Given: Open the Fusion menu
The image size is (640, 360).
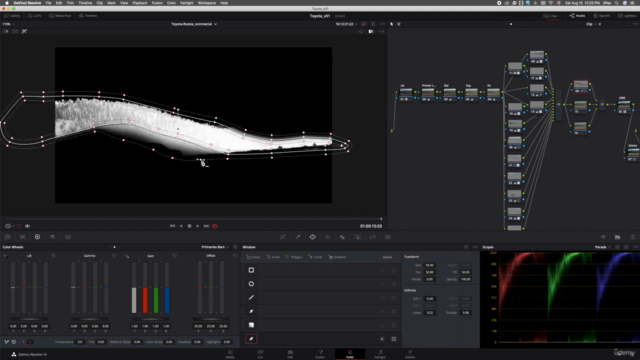Looking at the screenshot, I should tap(157, 3).
